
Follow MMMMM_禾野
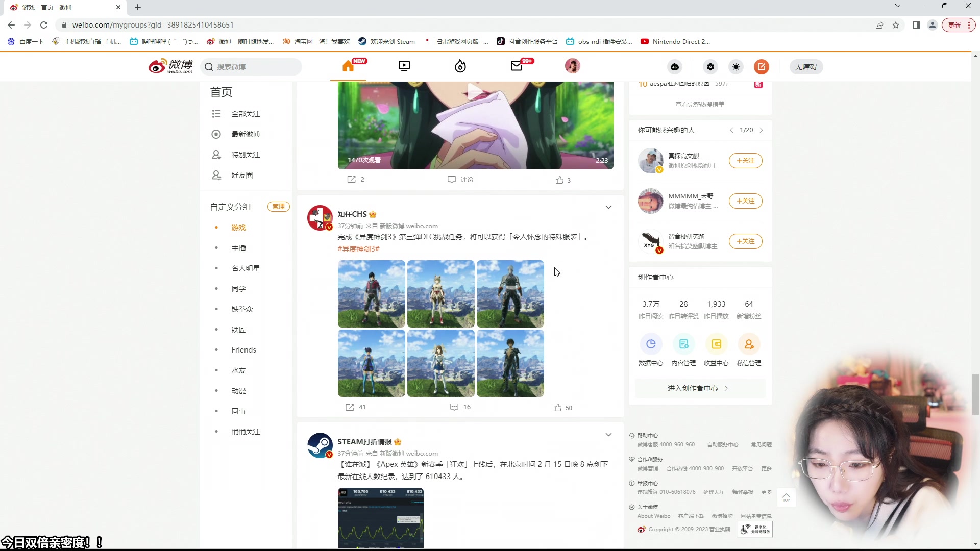[x=746, y=201]
